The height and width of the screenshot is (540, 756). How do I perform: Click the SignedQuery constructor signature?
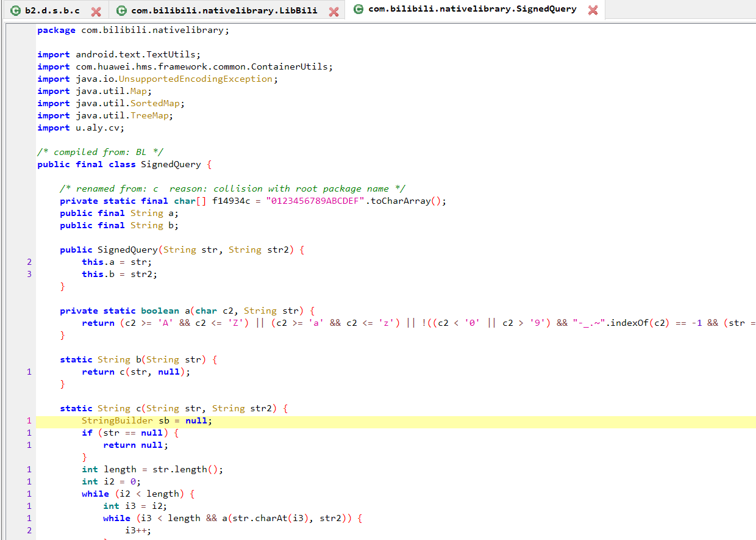point(182,250)
